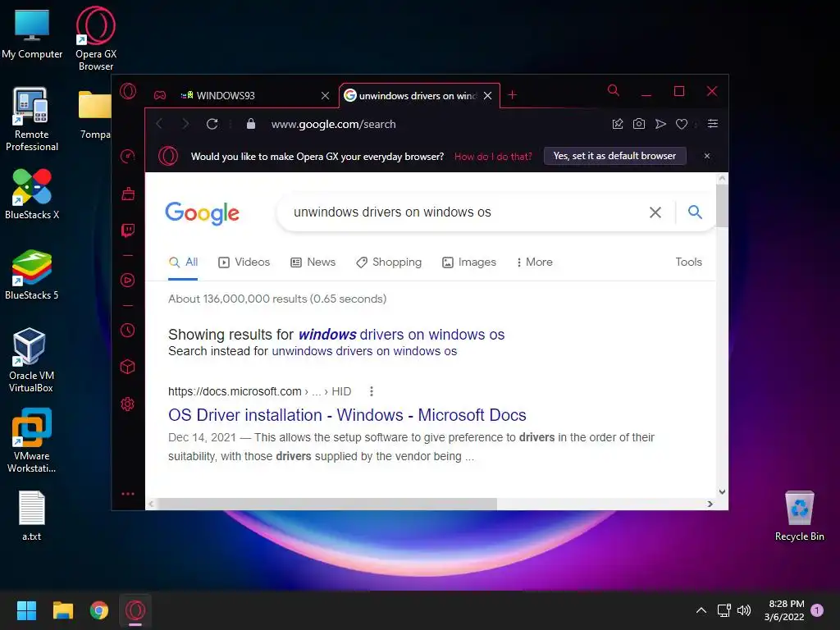The width and height of the screenshot is (840, 630).
Task: Click windows drivers on windows os suggestion
Action: (401, 335)
